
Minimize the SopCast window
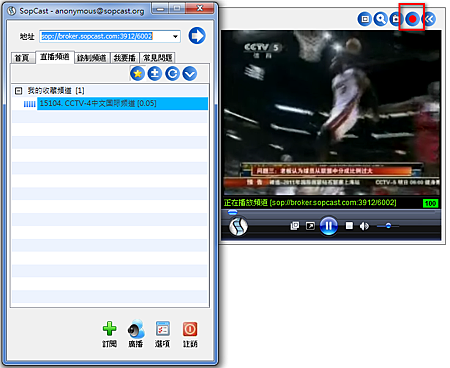160,8
